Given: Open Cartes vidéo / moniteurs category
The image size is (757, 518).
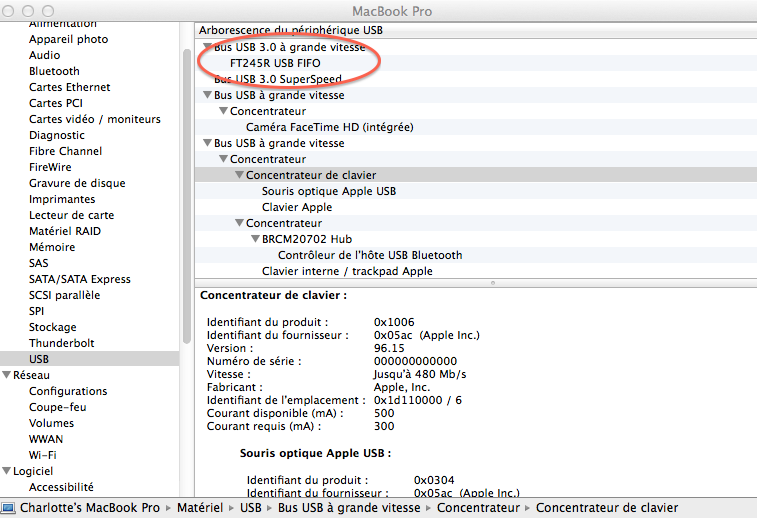Looking at the screenshot, I should 94,119.
